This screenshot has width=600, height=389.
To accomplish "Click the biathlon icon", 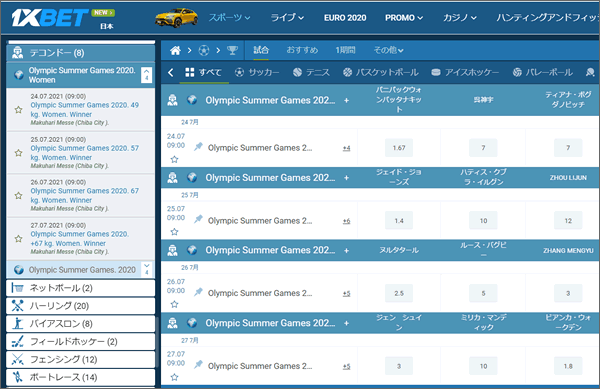I will point(18,324).
